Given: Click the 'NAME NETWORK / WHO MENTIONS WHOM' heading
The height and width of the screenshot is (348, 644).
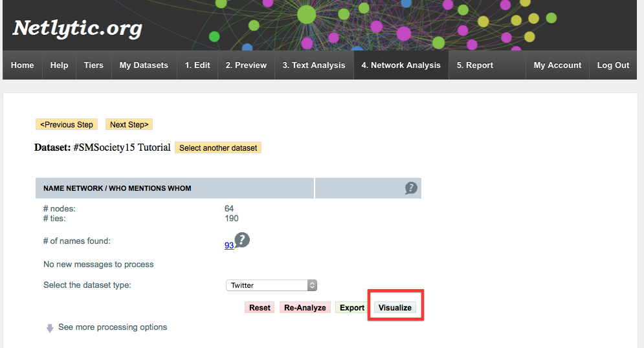Looking at the screenshot, I should coord(117,188).
